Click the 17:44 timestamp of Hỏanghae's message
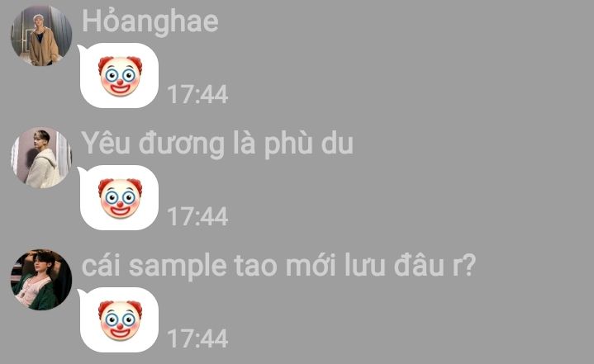This screenshot has width=594, height=364. point(197,94)
